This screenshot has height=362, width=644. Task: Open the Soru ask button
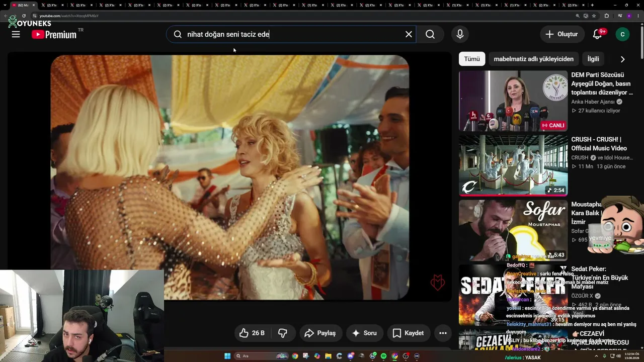coord(364,333)
